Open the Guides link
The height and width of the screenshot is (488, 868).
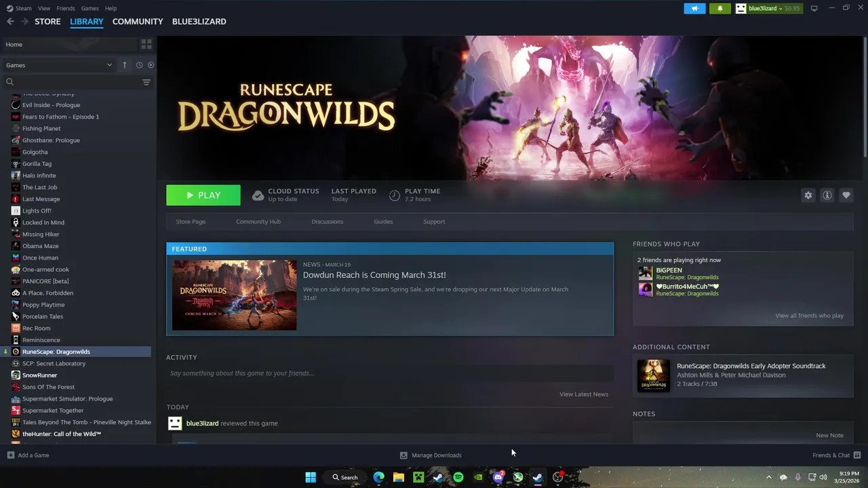tap(383, 222)
